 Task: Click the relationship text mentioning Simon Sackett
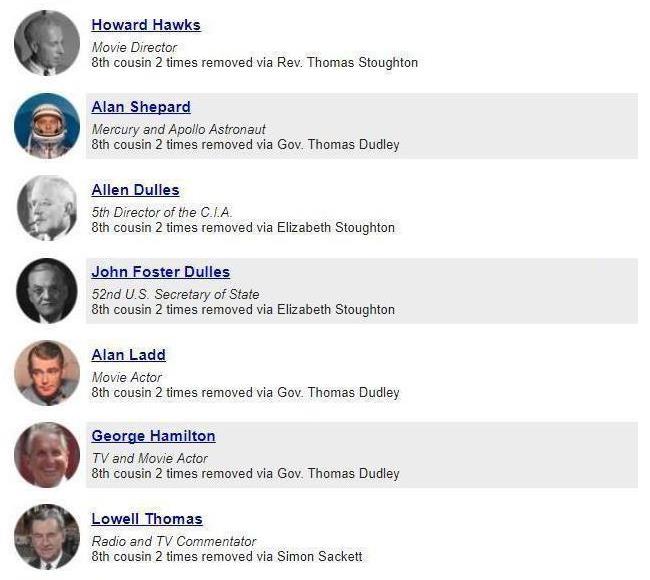coord(227,556)
